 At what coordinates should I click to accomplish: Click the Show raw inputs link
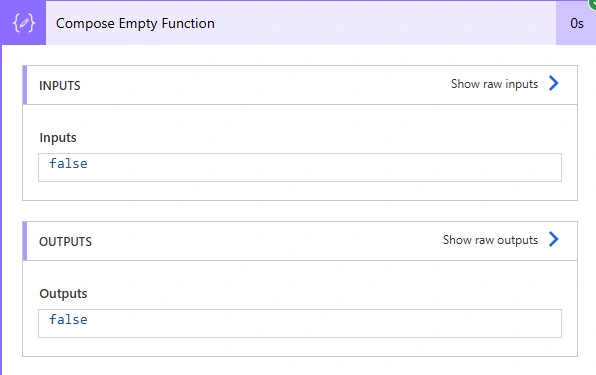pos(494,84)
